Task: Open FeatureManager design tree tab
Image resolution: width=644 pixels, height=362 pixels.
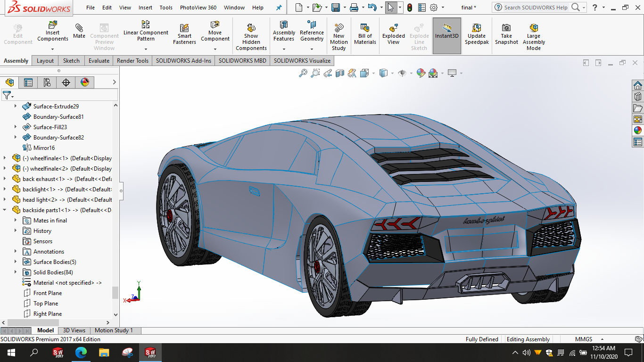Action: [9, 82]
